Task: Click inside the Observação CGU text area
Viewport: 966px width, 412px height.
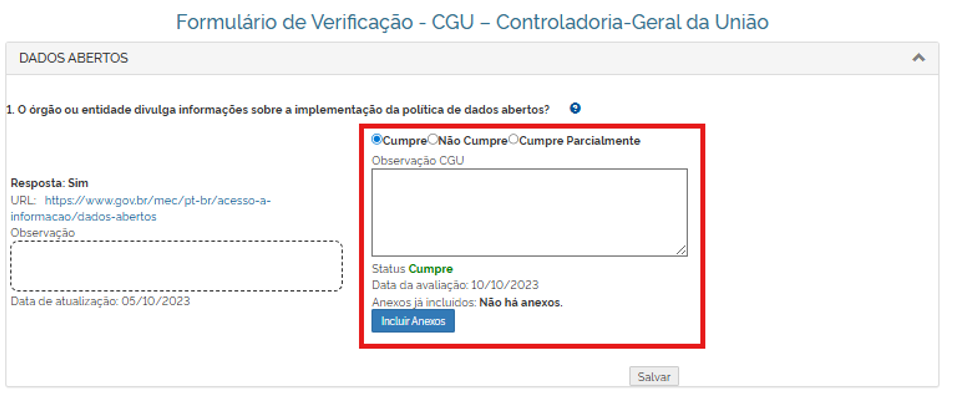Action: (x=529, y=211)
